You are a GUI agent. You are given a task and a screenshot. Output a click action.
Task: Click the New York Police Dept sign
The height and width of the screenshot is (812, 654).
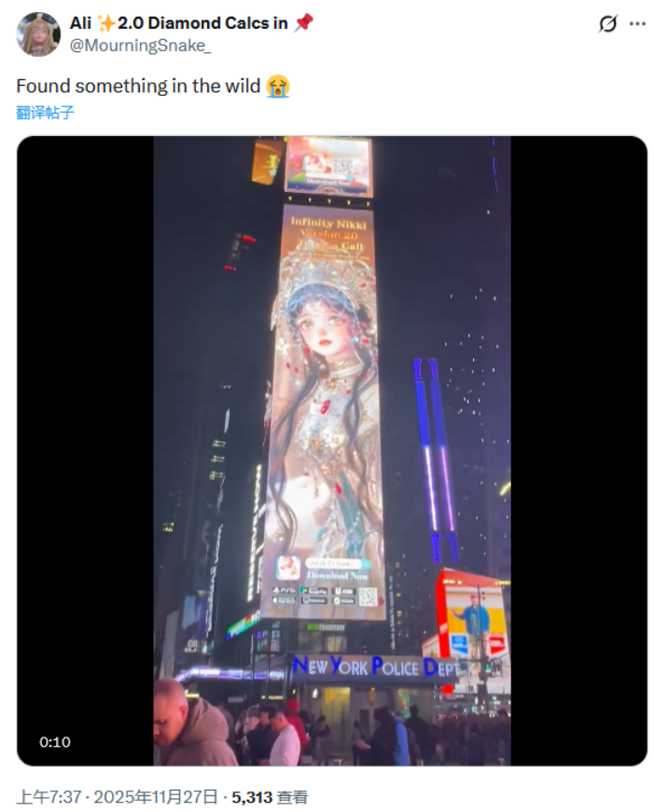376,667
